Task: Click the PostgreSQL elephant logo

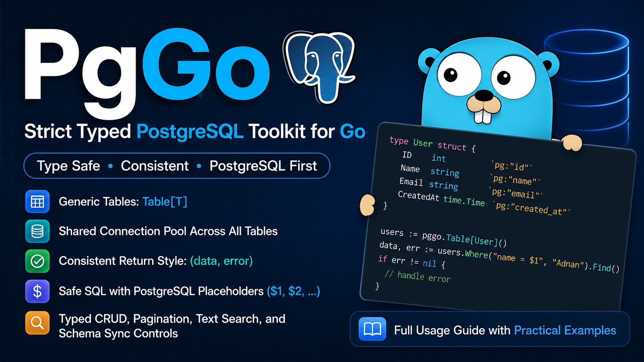Action: point(320,67)
